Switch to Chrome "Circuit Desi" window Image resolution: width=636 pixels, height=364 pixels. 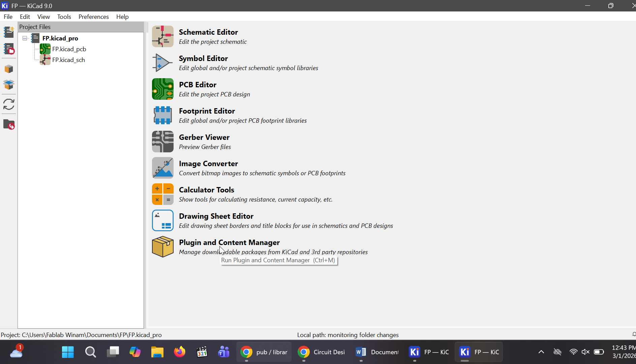click(321, 352)
